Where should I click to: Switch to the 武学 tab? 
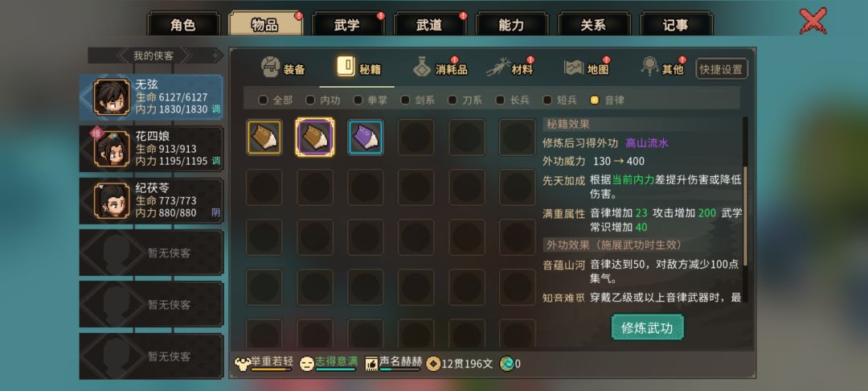coord(348,25)
